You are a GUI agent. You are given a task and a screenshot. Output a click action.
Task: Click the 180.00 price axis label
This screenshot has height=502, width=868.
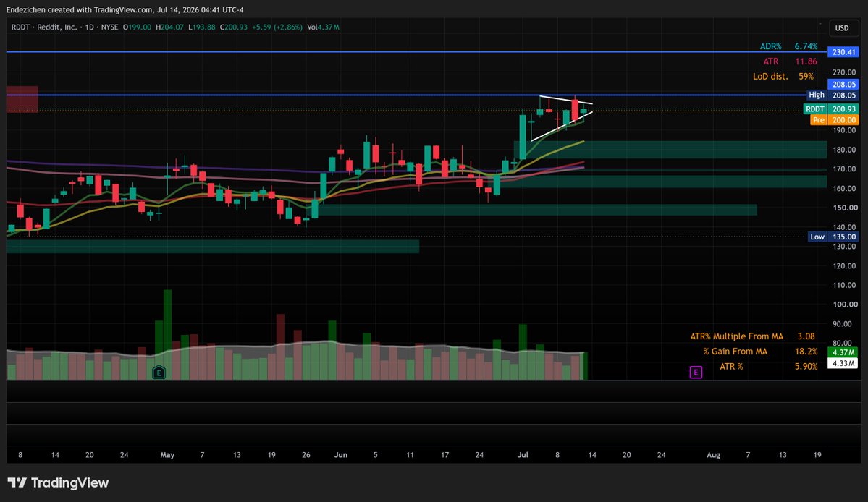click(x=845, y=149)
